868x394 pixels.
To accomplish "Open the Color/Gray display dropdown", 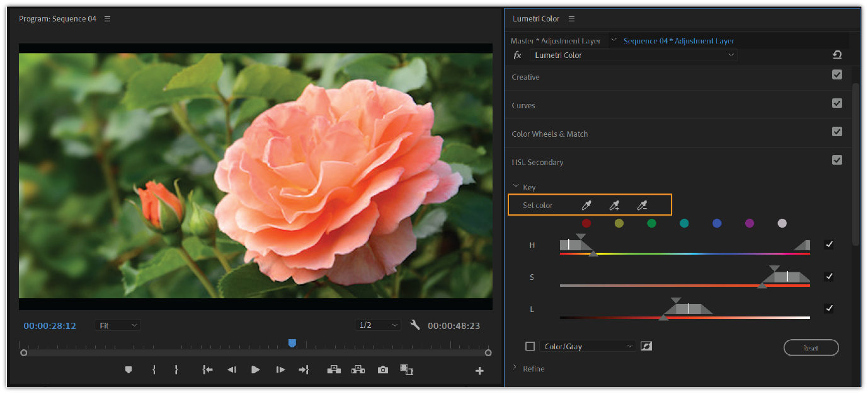I will (x=587, y=345).
